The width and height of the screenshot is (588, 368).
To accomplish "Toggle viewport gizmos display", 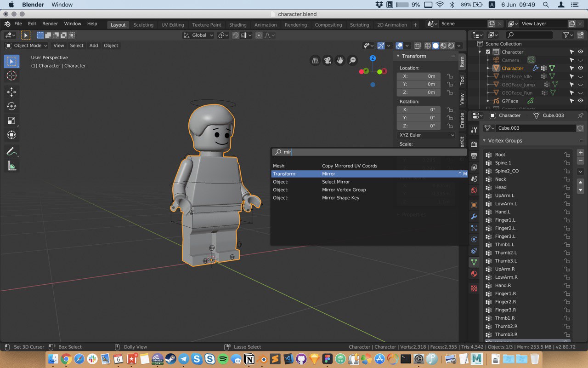I will pos(381,46).
